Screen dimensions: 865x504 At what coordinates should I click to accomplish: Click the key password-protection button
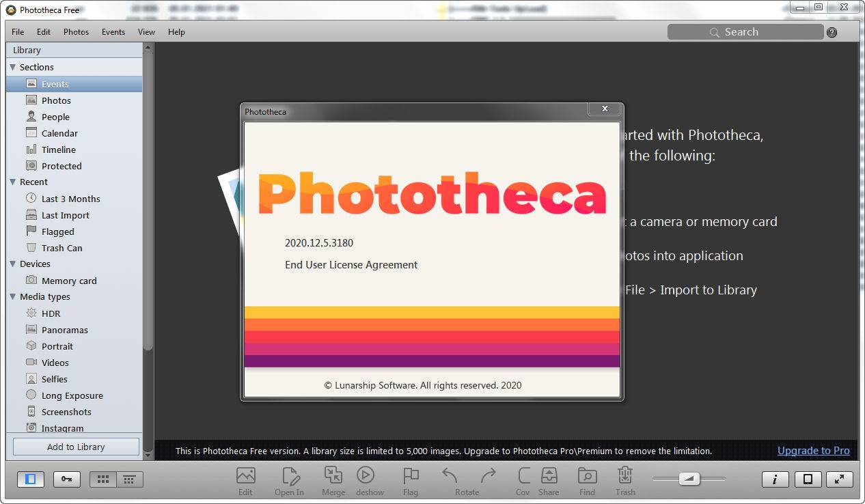[66, 479]
